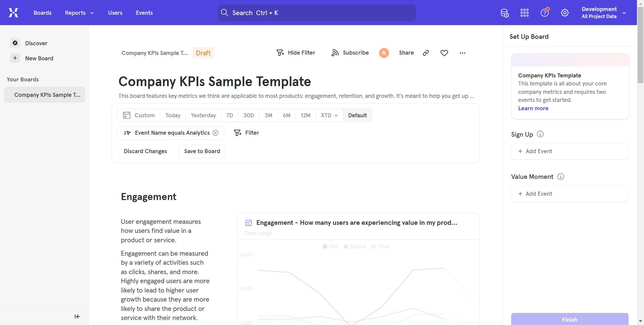Open the XTD date range dropdown

[329, 115]
